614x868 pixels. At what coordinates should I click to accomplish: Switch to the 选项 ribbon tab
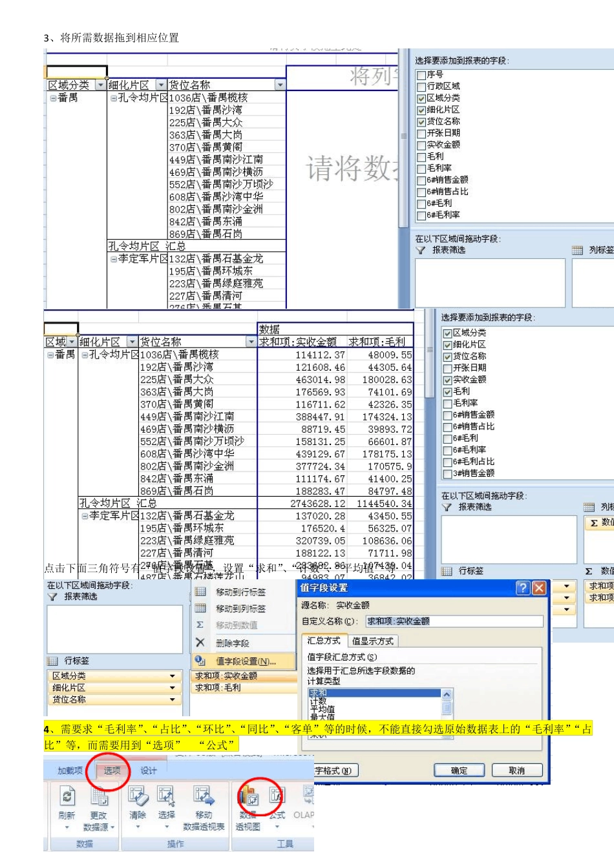point(112,770)
